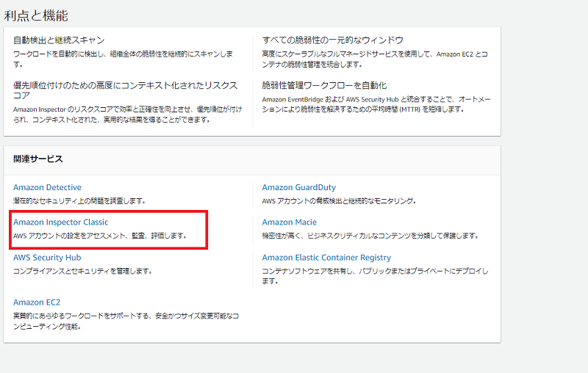
Task: Click the Amazon Inspector Classic link
Action: pos(61,222)
